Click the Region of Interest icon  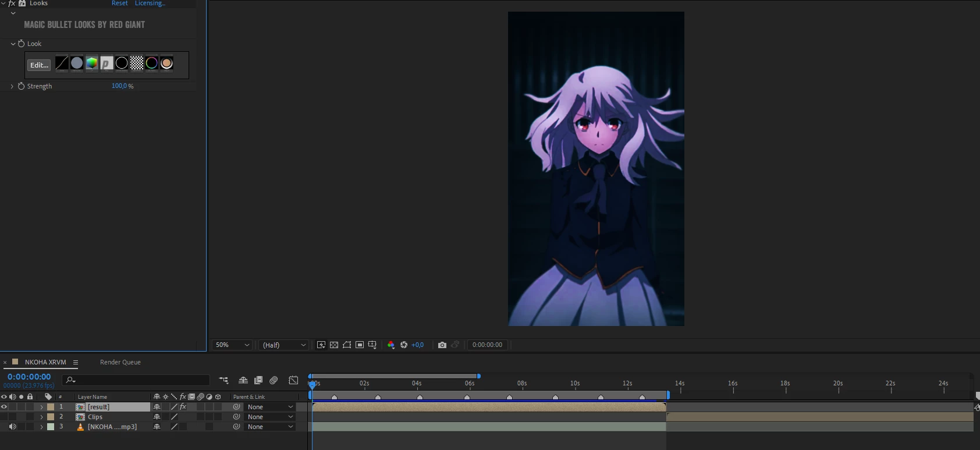pos(360,345)
